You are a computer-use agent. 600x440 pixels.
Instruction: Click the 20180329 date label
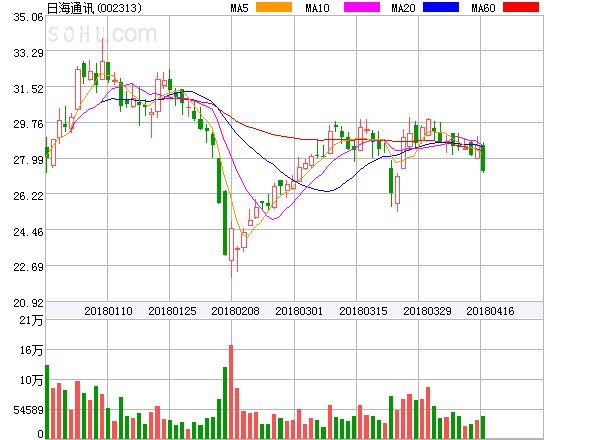tap(427, 311)
